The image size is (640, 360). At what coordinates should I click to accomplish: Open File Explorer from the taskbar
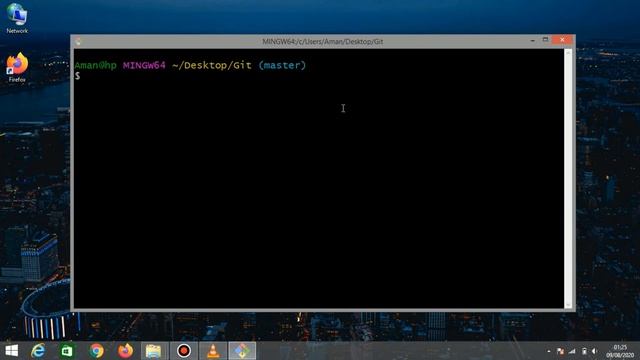[154, 351]
